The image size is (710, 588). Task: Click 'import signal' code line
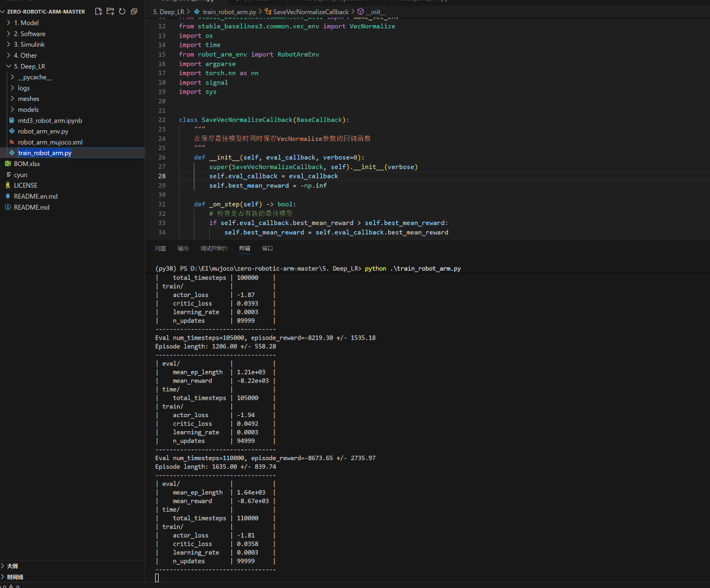203,82
